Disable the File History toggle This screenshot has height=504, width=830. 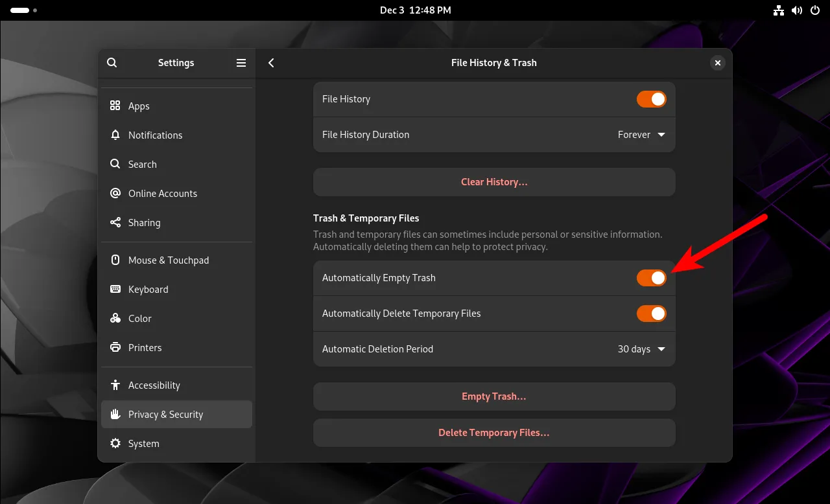click(x=651, y=99)
